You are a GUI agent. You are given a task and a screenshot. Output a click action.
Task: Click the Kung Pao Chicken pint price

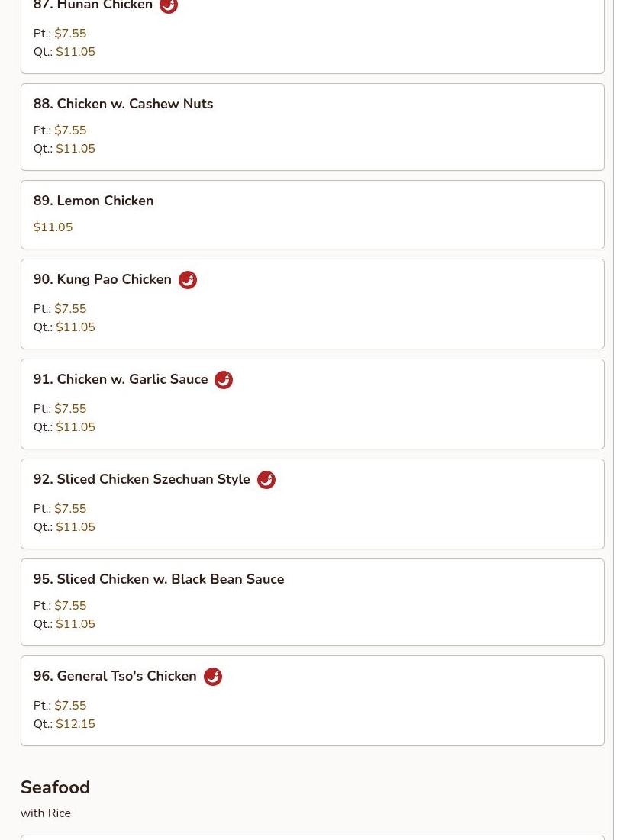70,308
